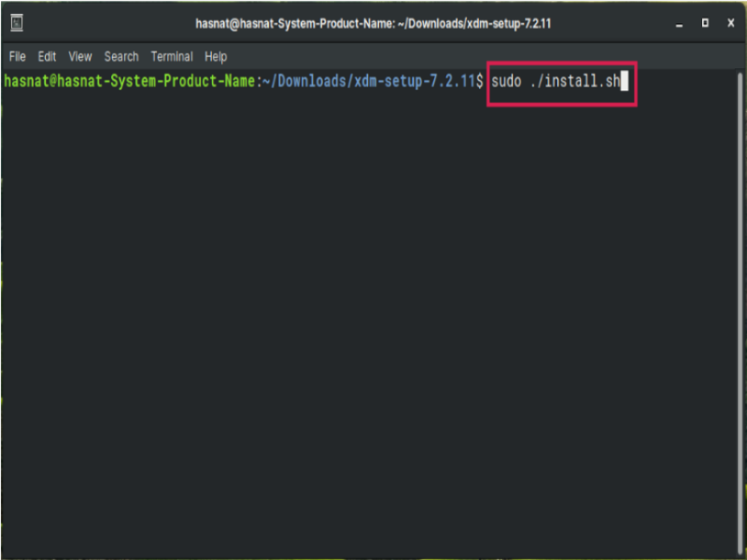Maximize the terminal window
Image resolution: width=747 pixels, height=560 pixels.
coord(705,22)
